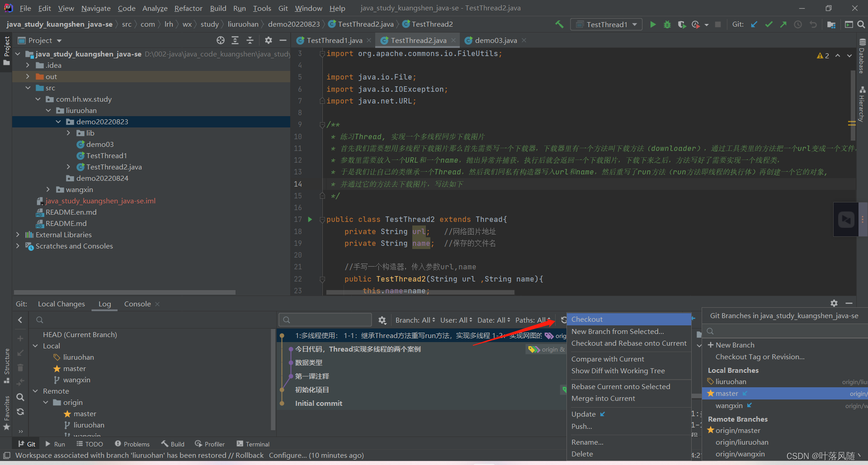Viewport: 868px width, 465px height.
Task: Click the warnings indicator showing 2 in the editor
Action: point(823,56)
